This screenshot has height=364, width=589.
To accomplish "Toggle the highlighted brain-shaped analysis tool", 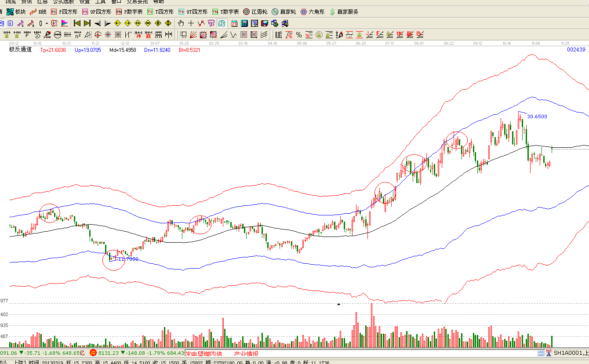I will [222, 23].
